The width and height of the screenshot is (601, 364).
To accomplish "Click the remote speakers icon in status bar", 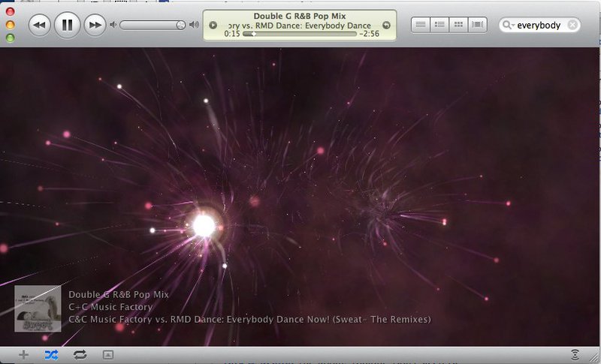I will click(x=575, y=354).
